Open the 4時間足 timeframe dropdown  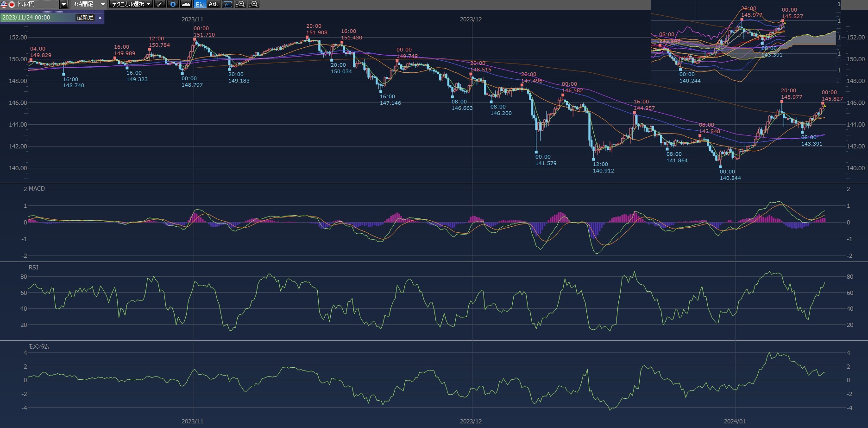tap(89, 4)
